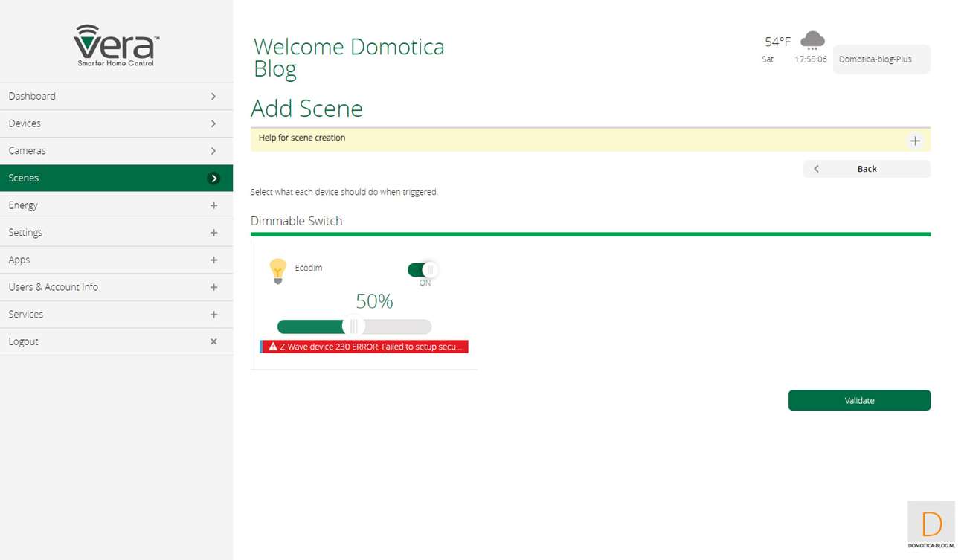Click the Domotica-blog.nl watermark logo
The image size is (967, 560).
click(x=931, y=524)
